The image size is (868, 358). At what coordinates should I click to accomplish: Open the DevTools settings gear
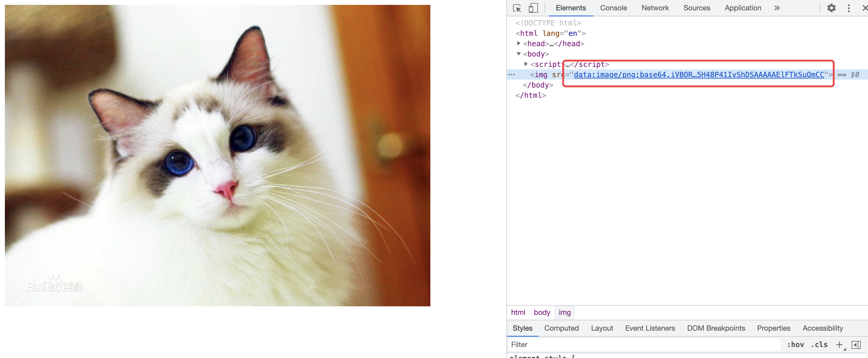click(x=831, y=8)
